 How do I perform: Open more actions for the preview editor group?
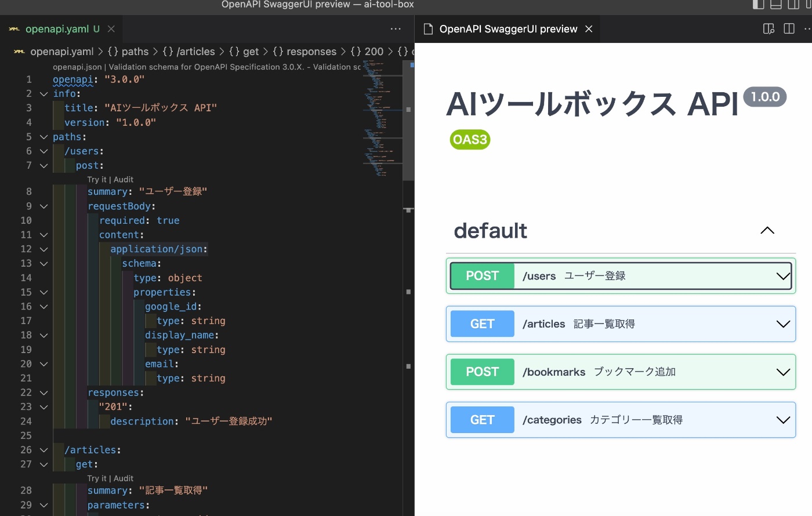[807, 29]
